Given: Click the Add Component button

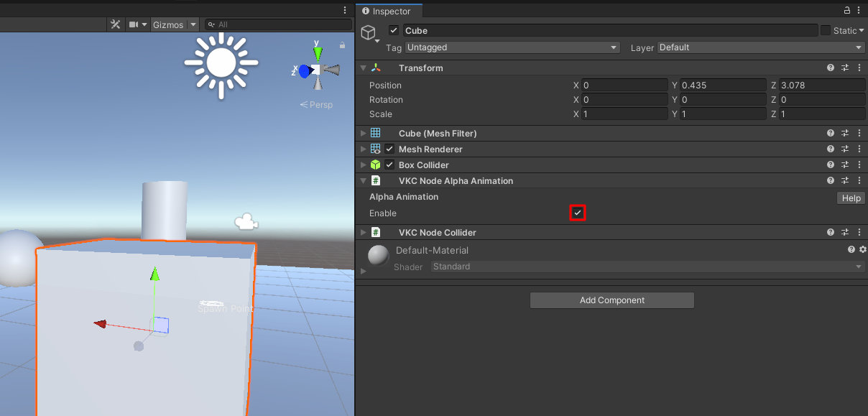Looking at the screenshot, I should [611, 300].
